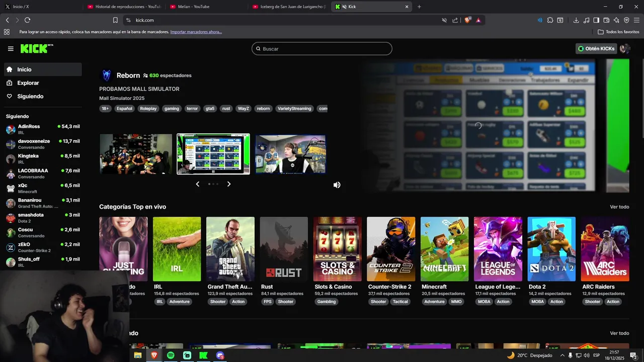Open the Dota 2 category card
Screen dimensions: 644x362
[551, 249]
